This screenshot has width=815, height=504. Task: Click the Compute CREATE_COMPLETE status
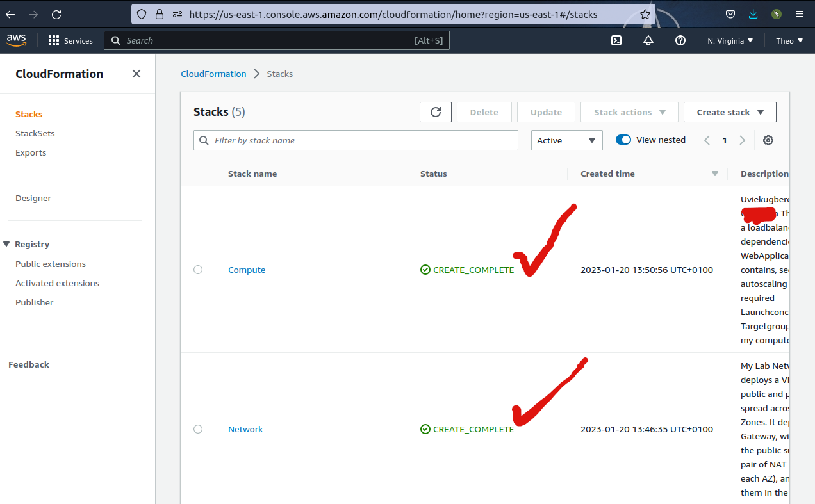point(467,270)
